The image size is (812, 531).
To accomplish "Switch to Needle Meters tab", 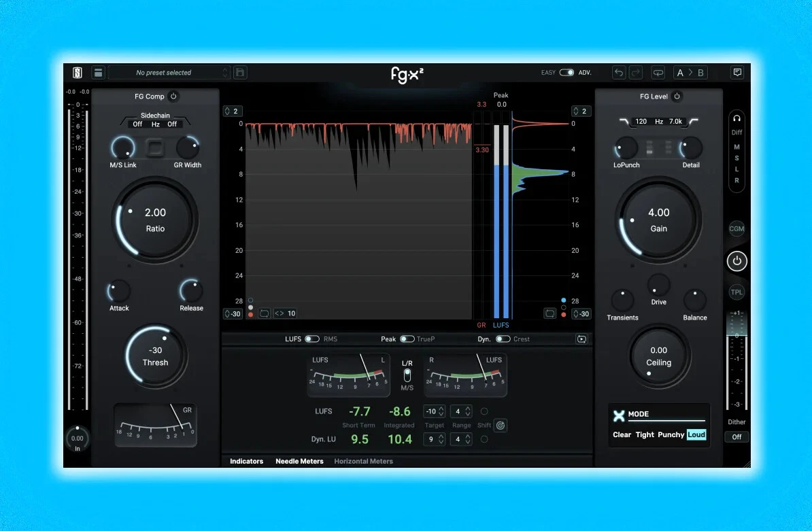I will (x=299, y=461).
